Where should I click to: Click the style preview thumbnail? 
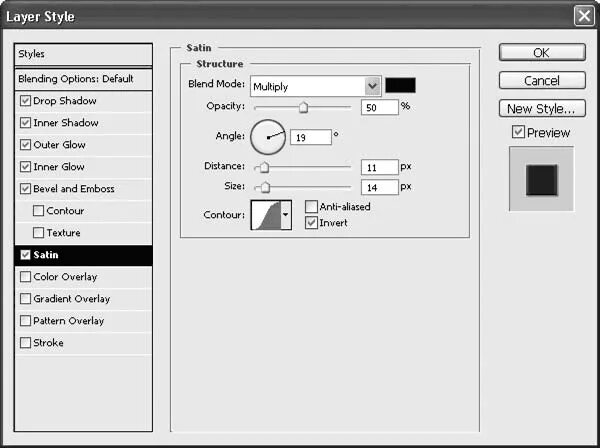click(x=541, y=179)
